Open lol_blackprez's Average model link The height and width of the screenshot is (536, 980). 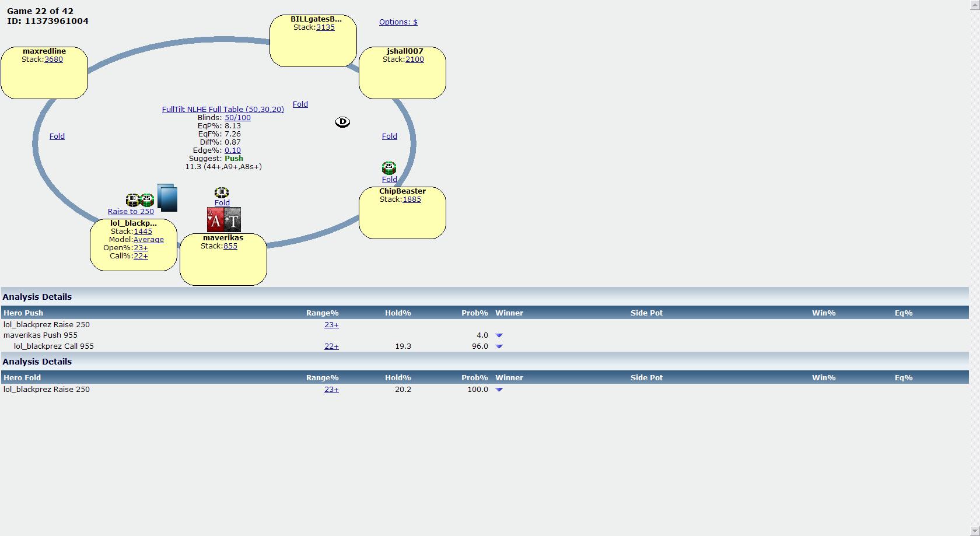[148, 240]
